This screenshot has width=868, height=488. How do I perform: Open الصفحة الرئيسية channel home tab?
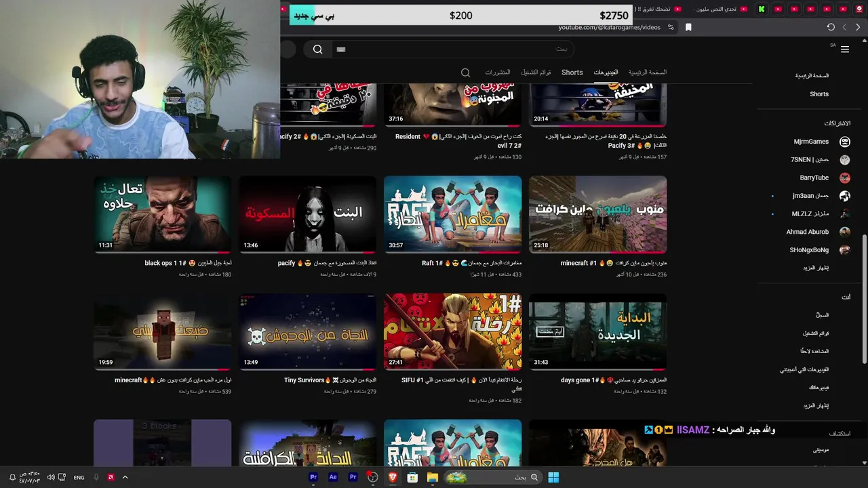click(647, 73)
